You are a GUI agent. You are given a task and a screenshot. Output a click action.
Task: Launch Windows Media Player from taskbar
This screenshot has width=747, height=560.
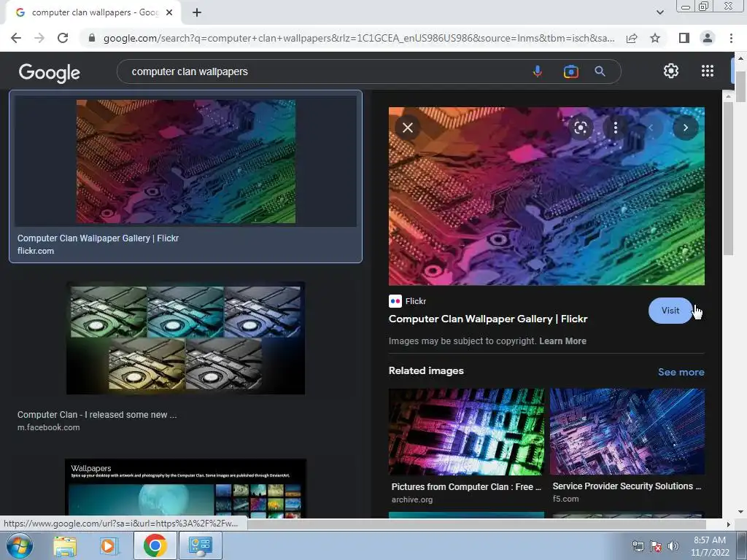(x=109, y=545)
